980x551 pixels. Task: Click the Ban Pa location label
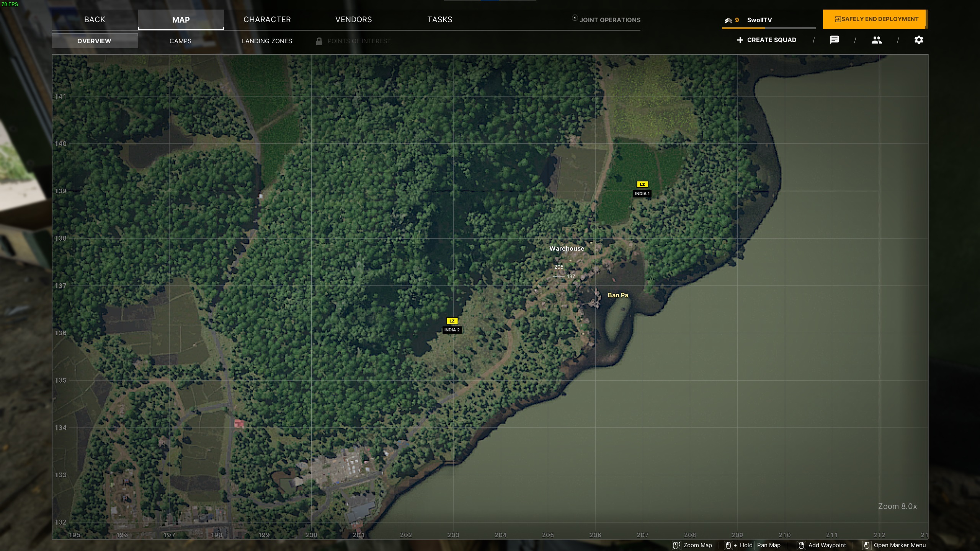(617, 295)
